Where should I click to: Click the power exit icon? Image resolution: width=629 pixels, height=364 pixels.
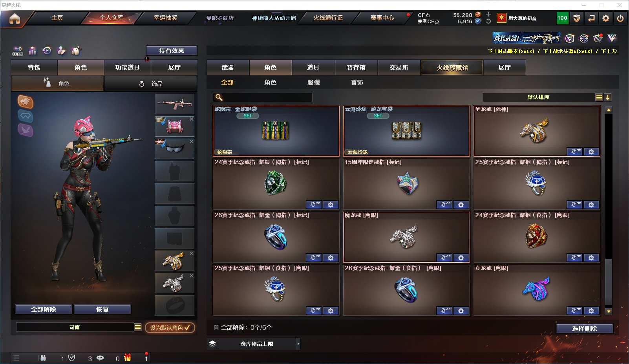(x=620, y=18)
